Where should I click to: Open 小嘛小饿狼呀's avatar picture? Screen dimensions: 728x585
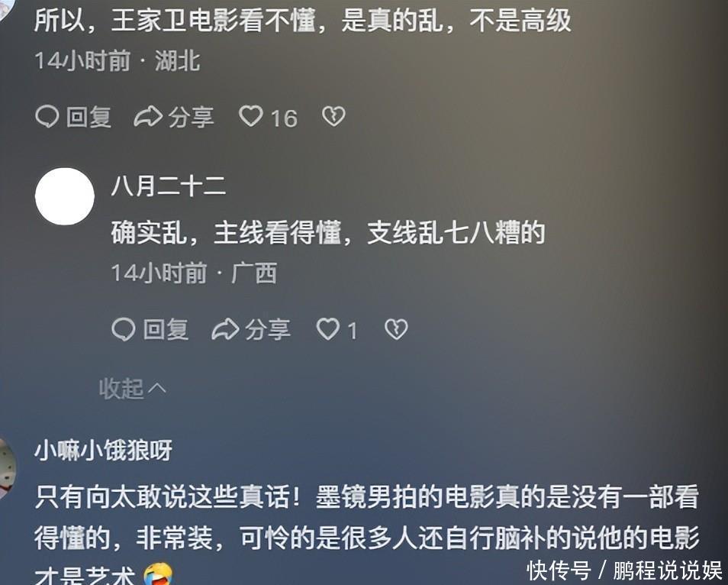point(7,467)
